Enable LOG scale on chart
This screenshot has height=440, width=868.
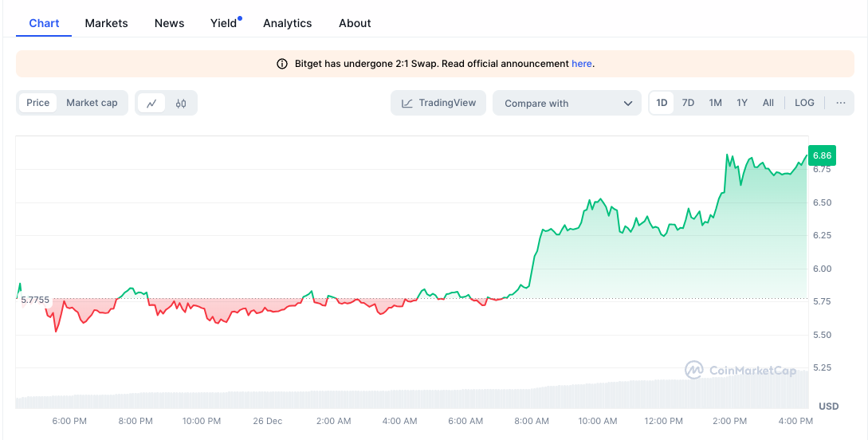[804, 103]
